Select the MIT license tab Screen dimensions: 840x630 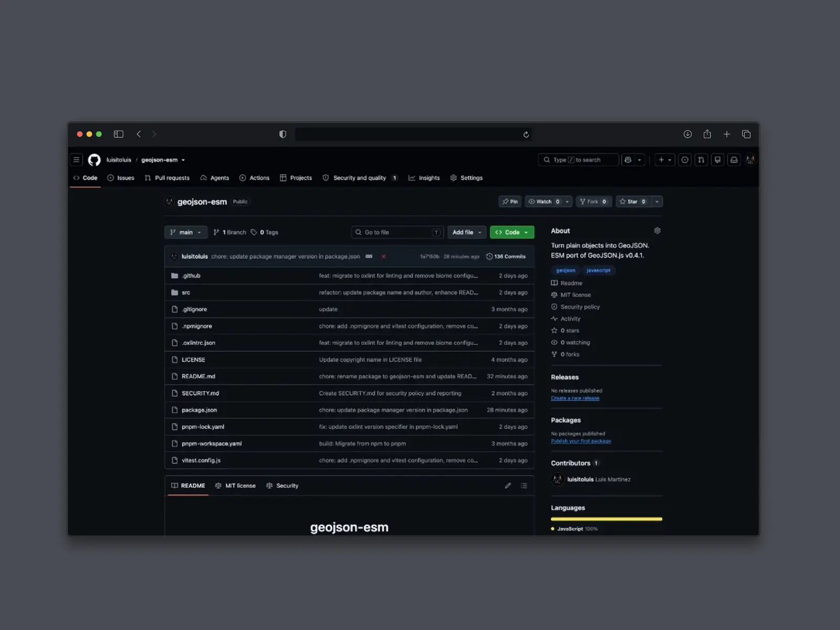pos(235,486)
